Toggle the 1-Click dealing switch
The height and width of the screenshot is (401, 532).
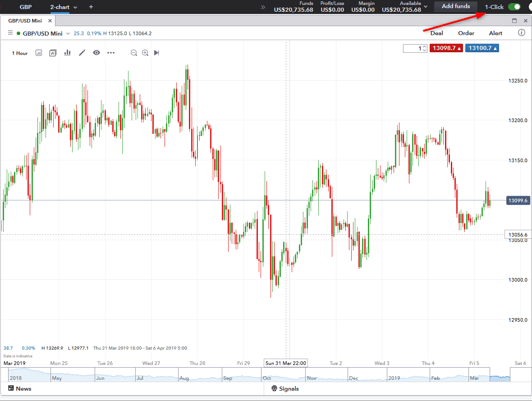(x=514, y=7)
